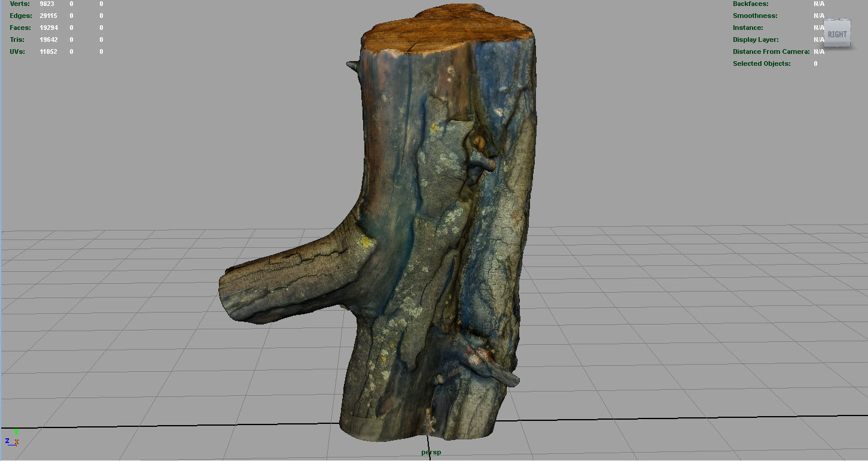Viewport: 868px width, 461px height.
Task: Click the XYZ axis orientation gizmo
Action: coord(13,438)
